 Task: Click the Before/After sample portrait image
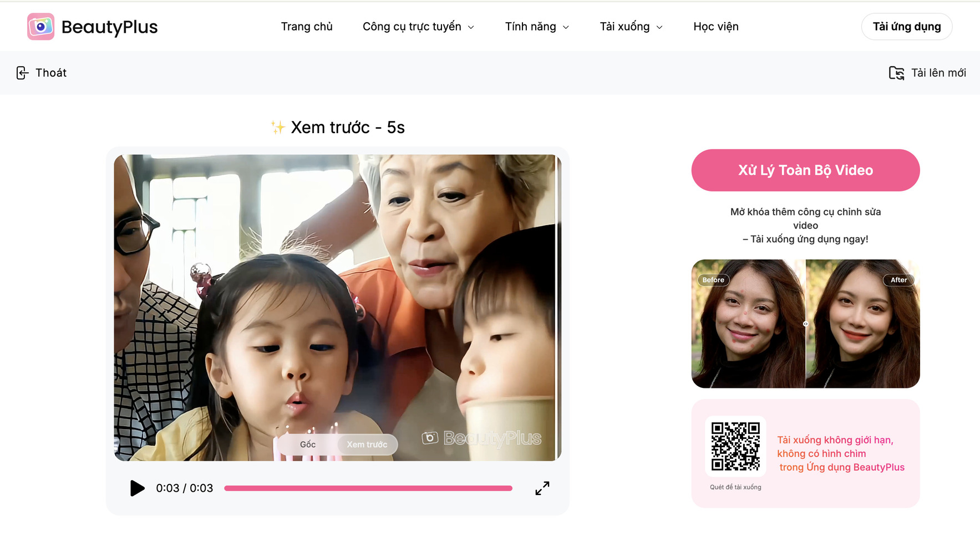tap(749, 333)
